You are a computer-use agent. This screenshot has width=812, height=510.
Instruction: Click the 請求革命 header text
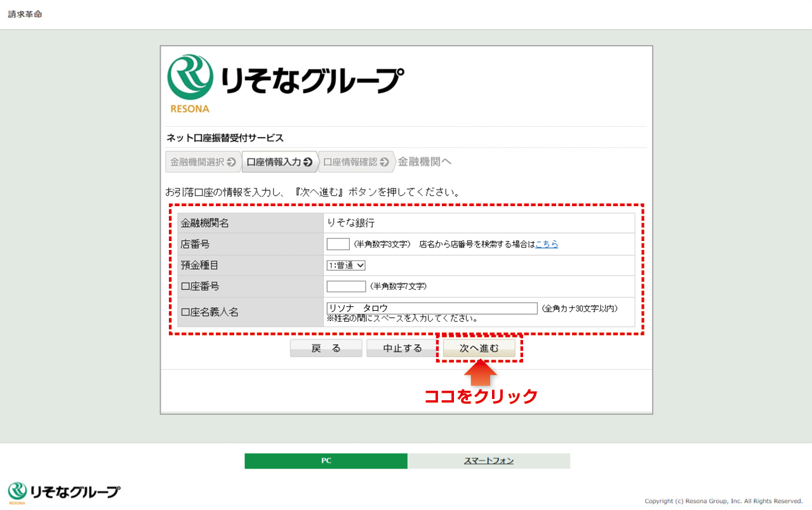tap(25, 14)
